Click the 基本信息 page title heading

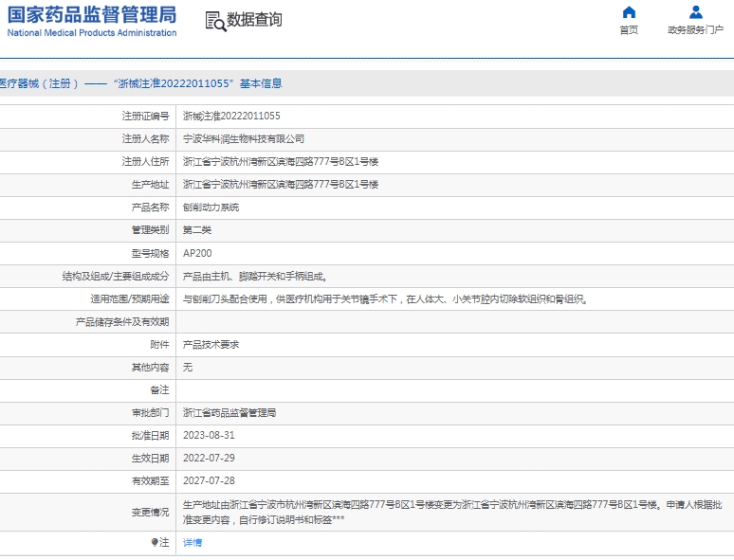[x=261, y=83]
